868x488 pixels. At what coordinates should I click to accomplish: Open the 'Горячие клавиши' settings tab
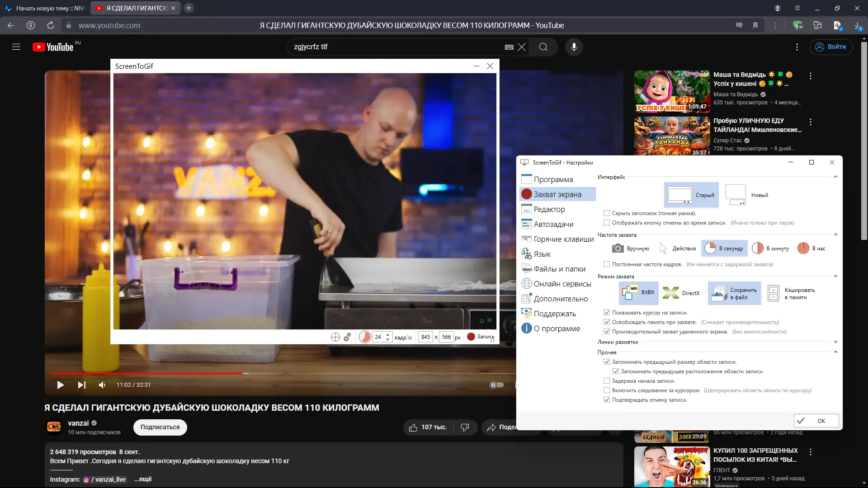tap(563, 239)
